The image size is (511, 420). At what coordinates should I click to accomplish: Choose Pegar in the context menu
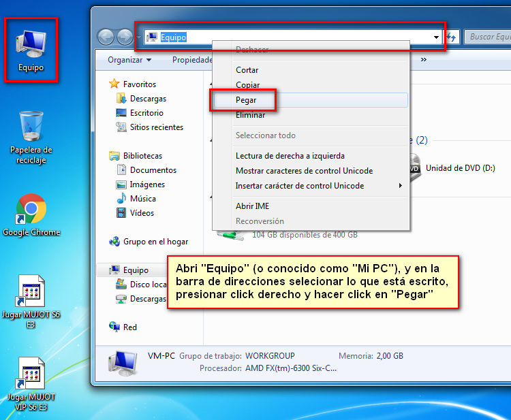click(x=246, y=100)
